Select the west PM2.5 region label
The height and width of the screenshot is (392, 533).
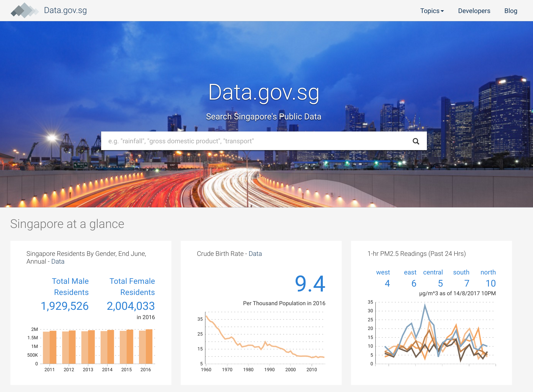383,272
